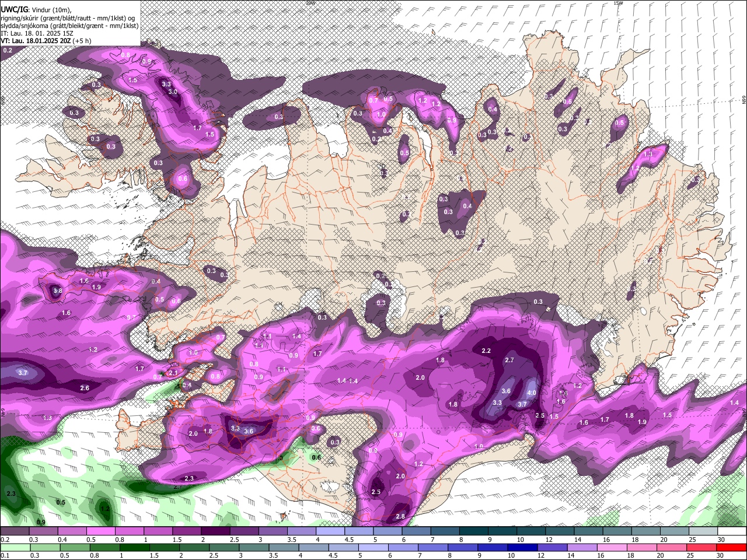Click the 3.0 precipitation value on the map
The height and width of the screenshot is (560, 747).
[x=173, y=92]
